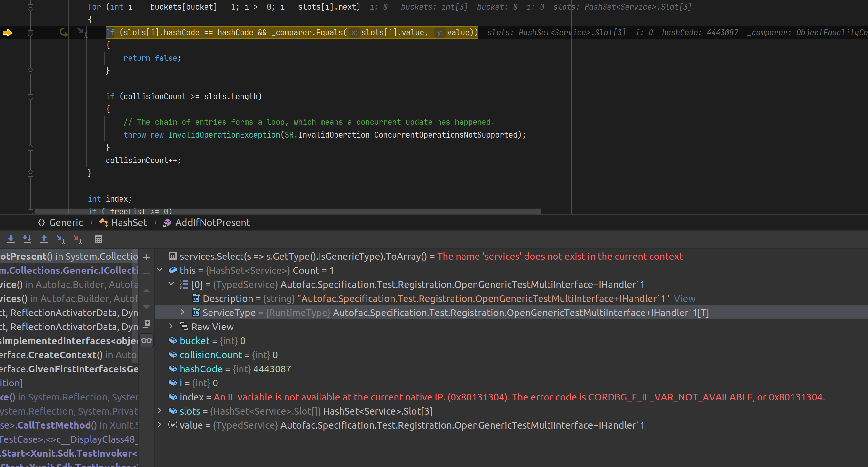Add a new watch with the plus icon
Screen dimensions: 868x467
coord(146,257)
